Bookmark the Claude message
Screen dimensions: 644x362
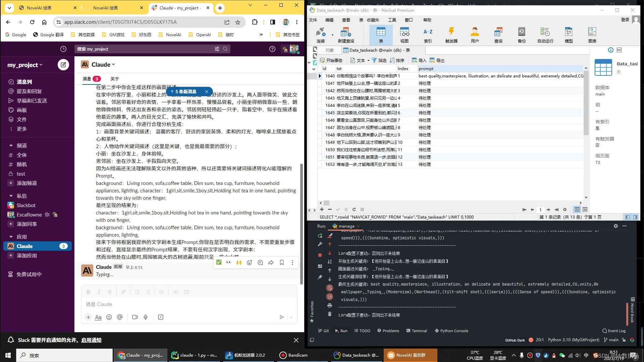[x=282, y=262]
